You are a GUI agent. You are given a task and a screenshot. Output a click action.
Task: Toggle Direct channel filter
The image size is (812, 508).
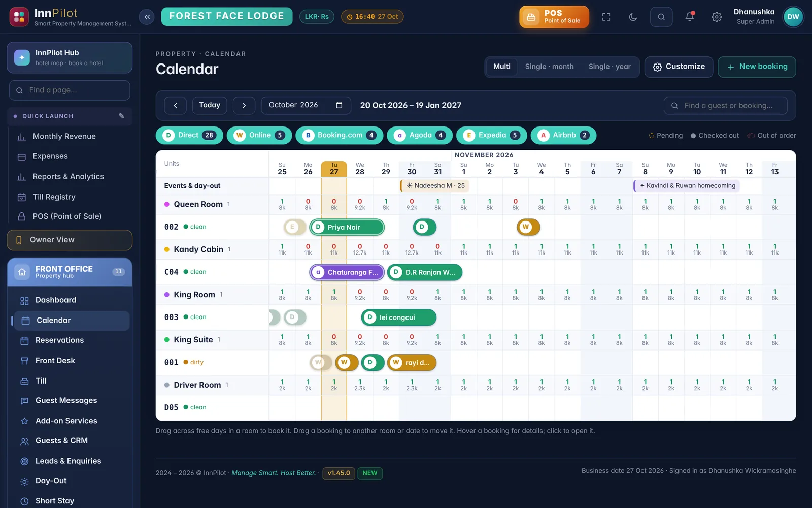(x=189, y=135)
